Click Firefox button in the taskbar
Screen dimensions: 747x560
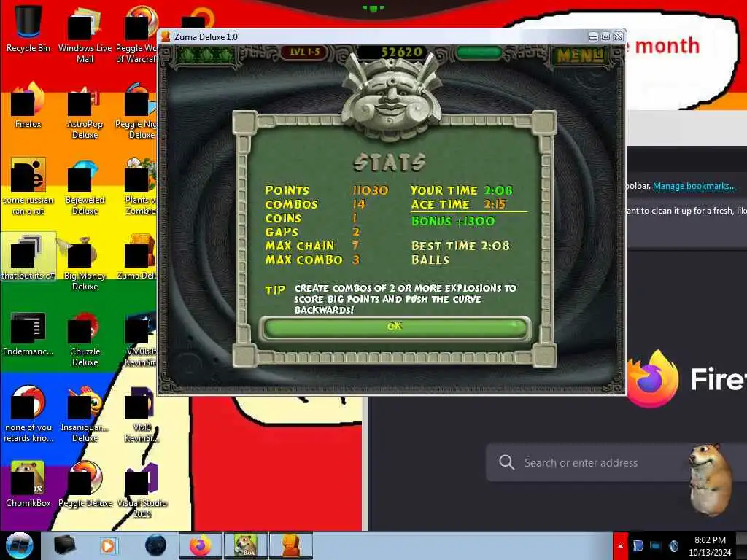pyautogui.click(x=201, y=545)
